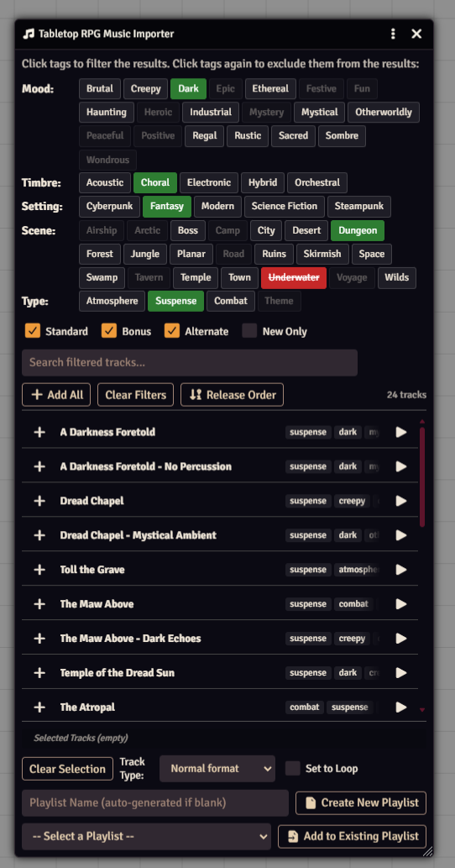Add The Maw Above using plus icon
455x868 pixels.
pos(39,603)
